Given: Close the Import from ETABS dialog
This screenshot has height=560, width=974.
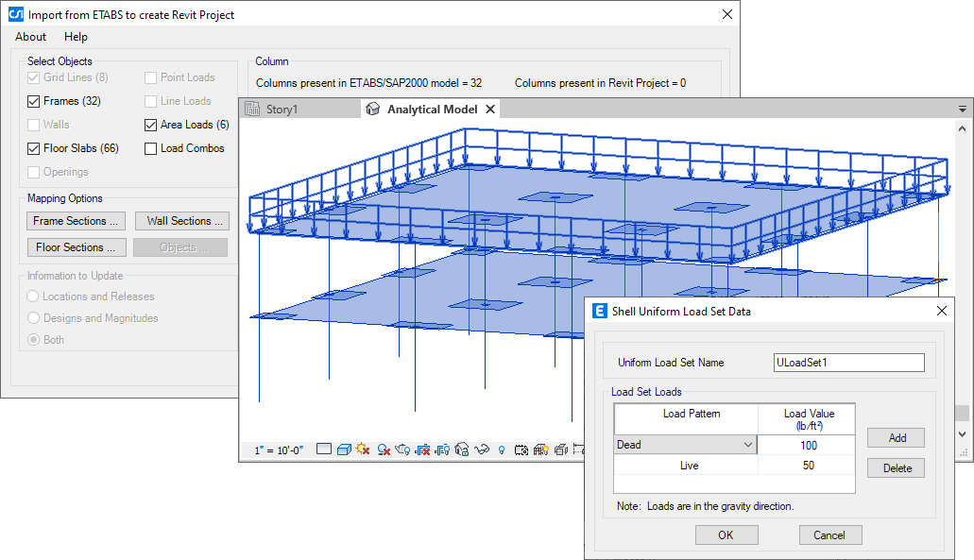Looking at the screenshot, I should (727, 14).
